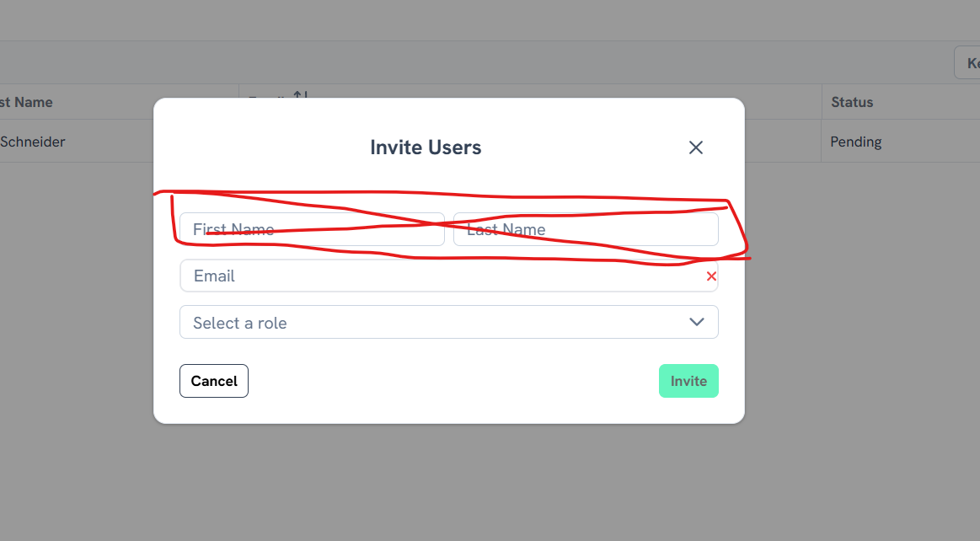Click the Last Name column header in table

point(27,102)
